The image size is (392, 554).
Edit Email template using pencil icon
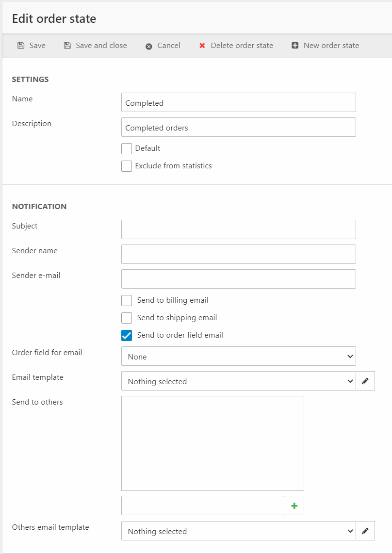[365, 381]
